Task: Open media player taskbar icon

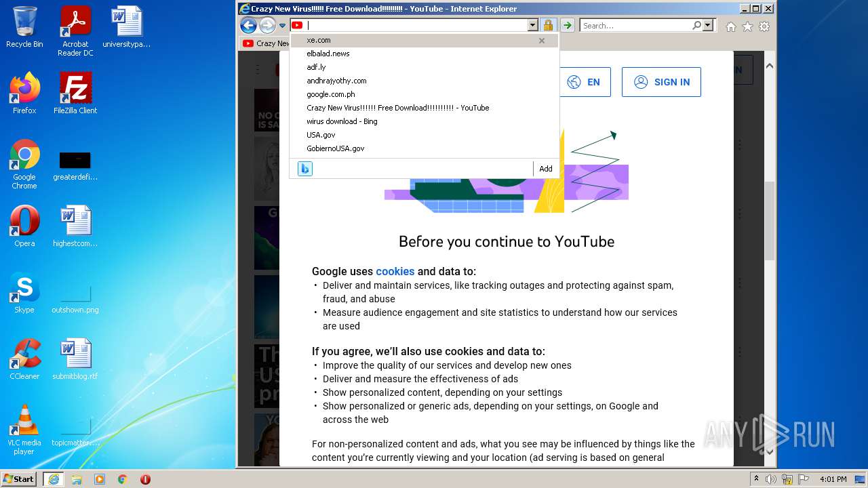Action: 100,479
